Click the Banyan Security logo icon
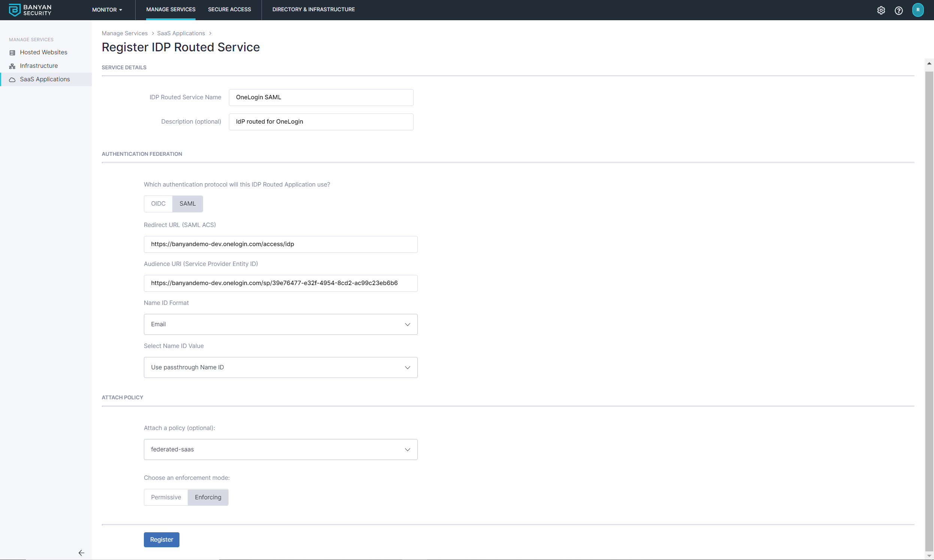This screenshot has height=560, width=934. (x=14, y=10)
